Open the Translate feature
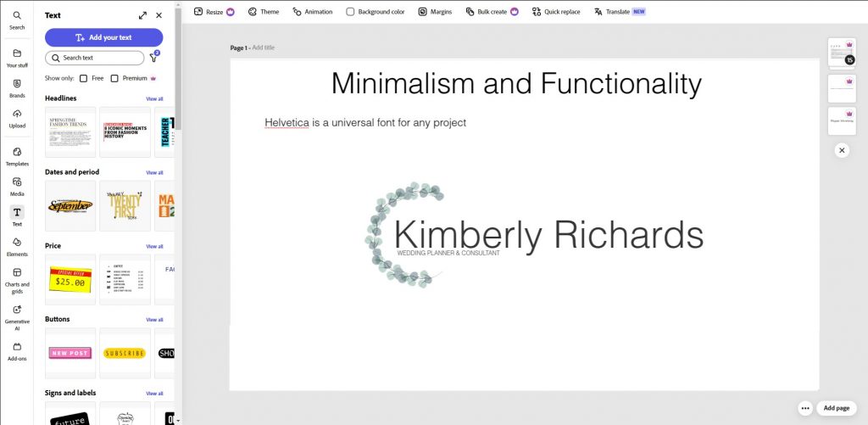The image size is (868, 425). (620, 12)
